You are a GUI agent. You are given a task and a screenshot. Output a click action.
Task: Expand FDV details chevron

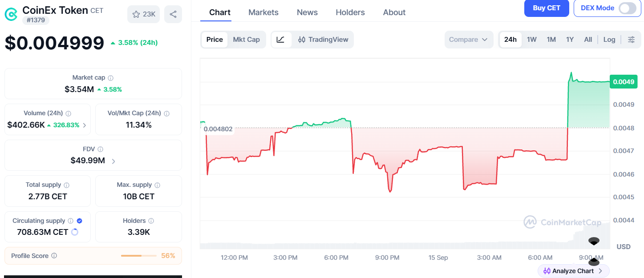113,161
